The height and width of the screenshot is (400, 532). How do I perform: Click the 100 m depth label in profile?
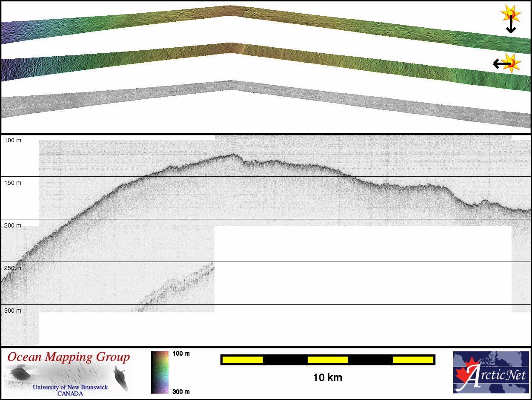(13, 140)
